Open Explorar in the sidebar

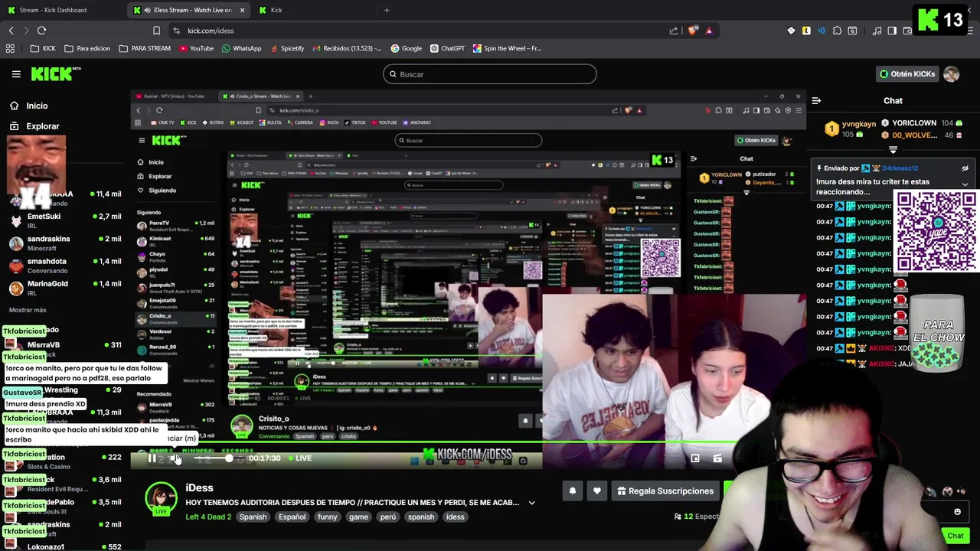pos(42,126)
